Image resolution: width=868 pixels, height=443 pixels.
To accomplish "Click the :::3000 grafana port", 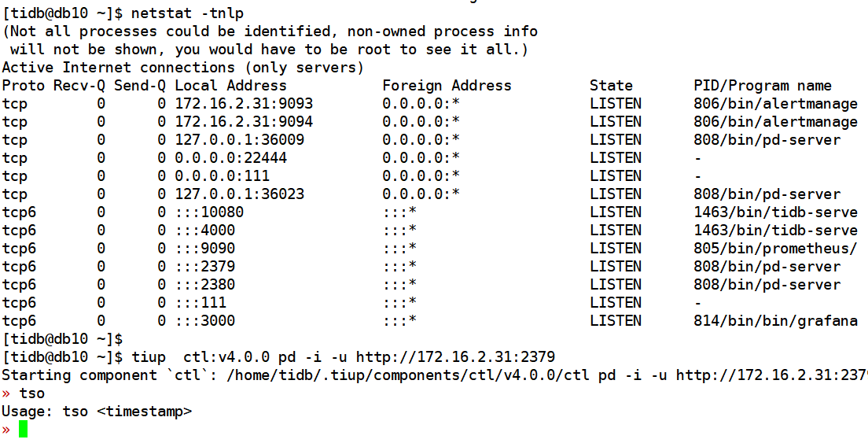I will tap(205, 320).
